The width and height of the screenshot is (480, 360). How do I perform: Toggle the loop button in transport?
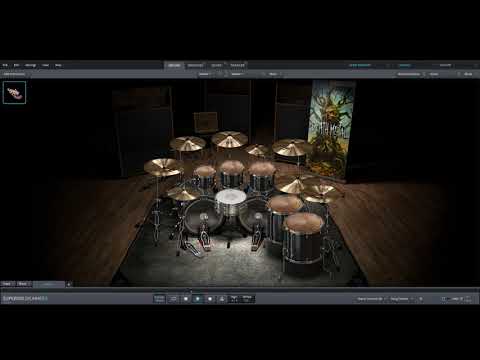[x=173, y=299]
